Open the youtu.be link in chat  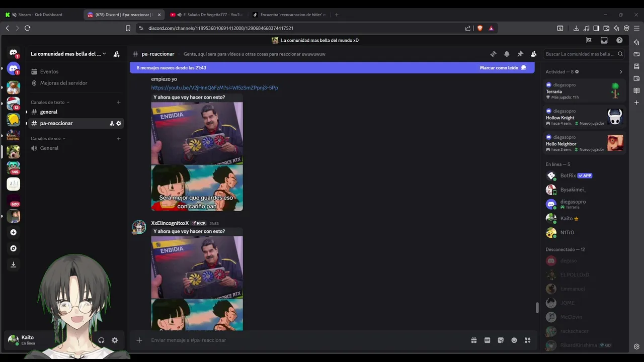coord(214,88)
